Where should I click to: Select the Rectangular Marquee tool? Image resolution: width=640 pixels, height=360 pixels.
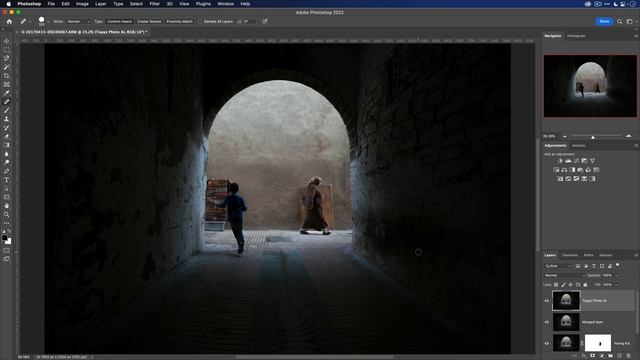coord(7,50)
